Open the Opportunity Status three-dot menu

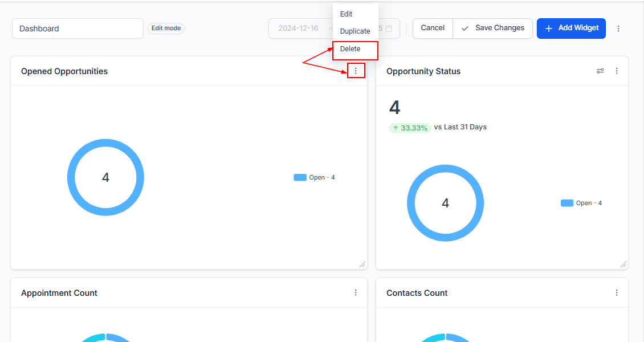pyautogui.click(x=617, y=71)
